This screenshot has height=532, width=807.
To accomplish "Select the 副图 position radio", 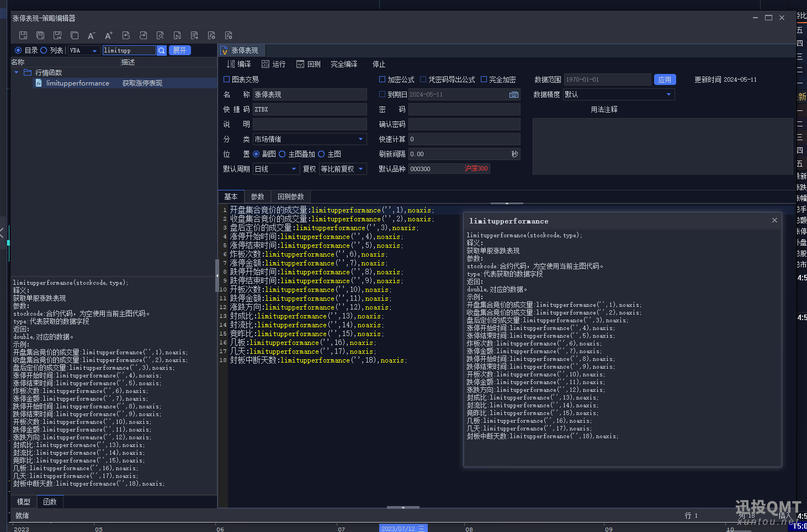I will pos(256,154).
